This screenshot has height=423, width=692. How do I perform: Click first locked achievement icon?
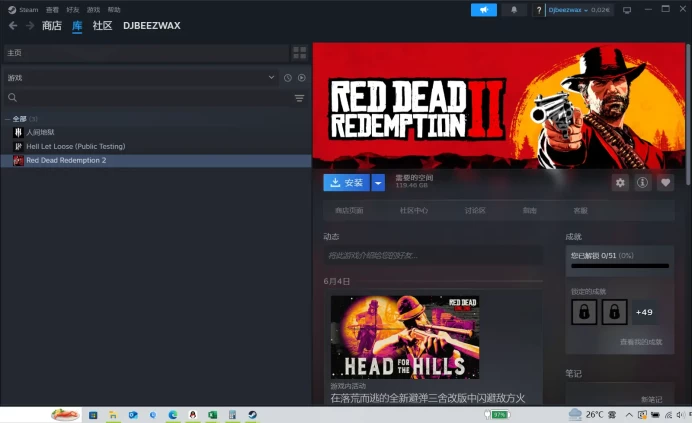pos(584,312)
